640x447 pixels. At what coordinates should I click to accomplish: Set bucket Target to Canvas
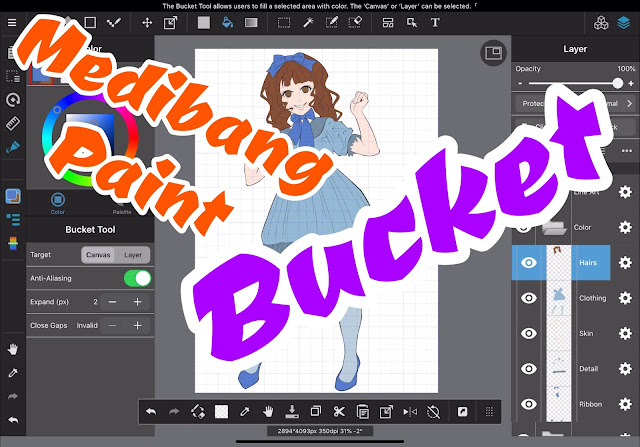coord(98,255)
